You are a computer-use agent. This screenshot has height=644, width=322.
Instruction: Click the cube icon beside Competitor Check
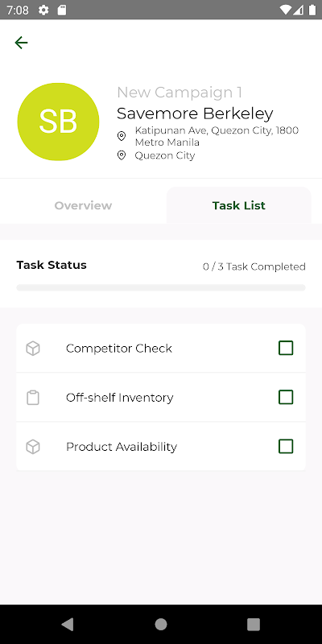point(33,349)
